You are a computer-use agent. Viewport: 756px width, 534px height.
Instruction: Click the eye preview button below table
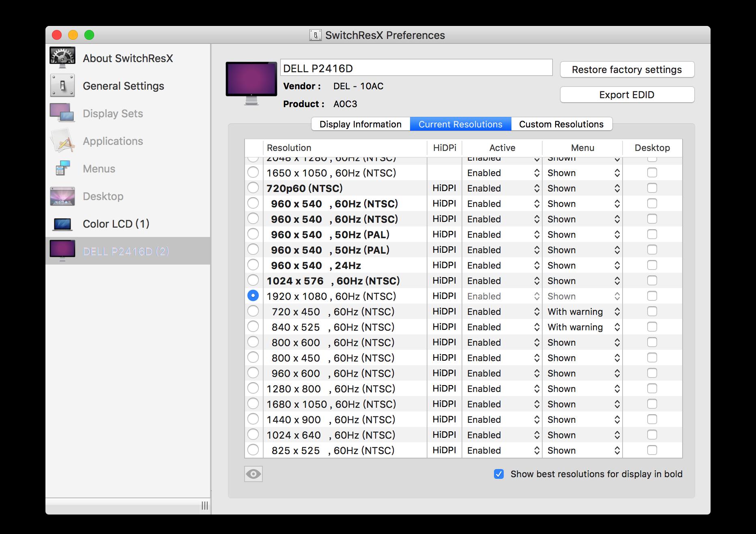point(253,474)
